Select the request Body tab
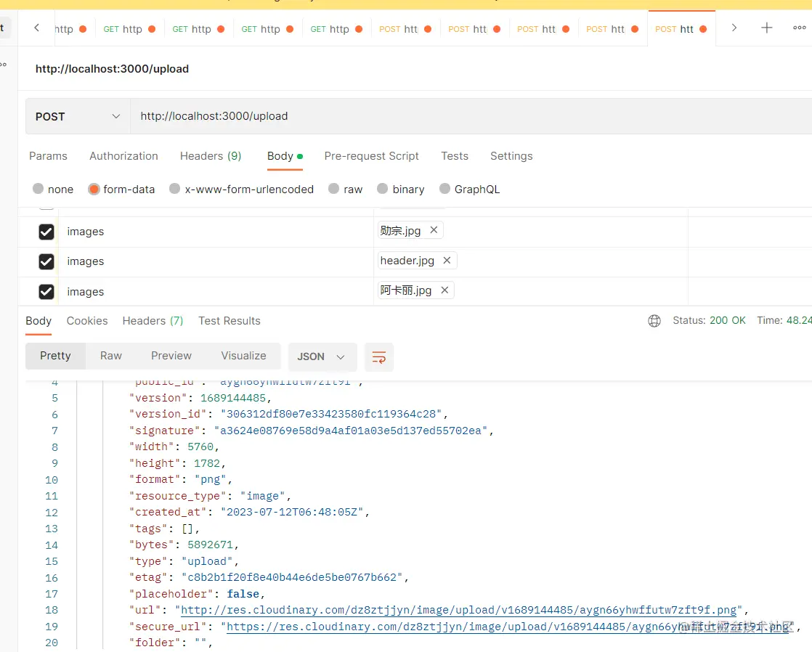This screenshot has width=812, height=652. pos(285,156)
